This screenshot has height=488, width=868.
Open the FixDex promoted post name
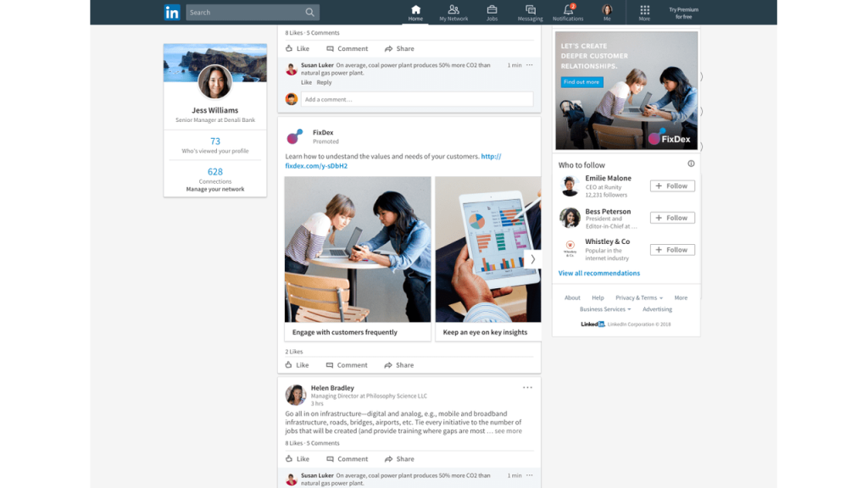(x=323, y=132)
